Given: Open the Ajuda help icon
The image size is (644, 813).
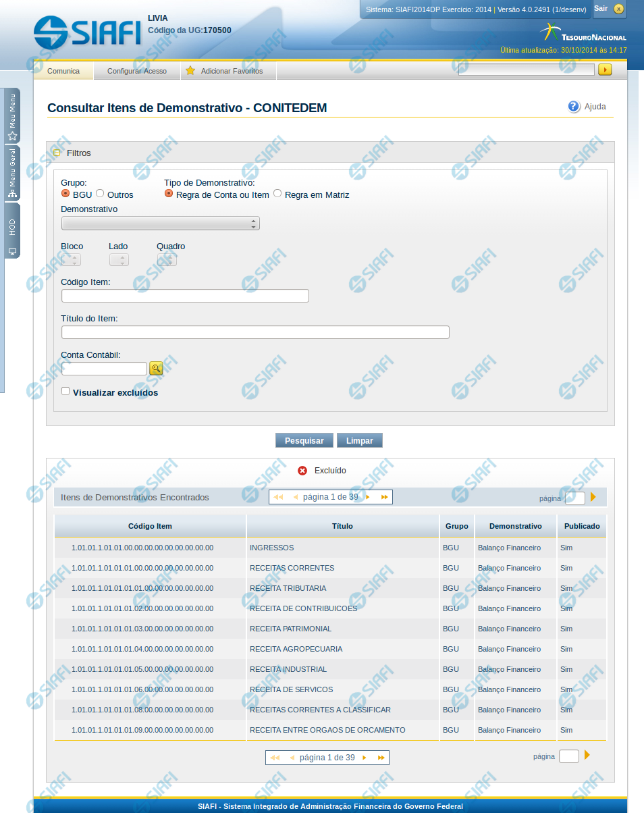Looking at the screenshot, I should click(x=574, y=107).
